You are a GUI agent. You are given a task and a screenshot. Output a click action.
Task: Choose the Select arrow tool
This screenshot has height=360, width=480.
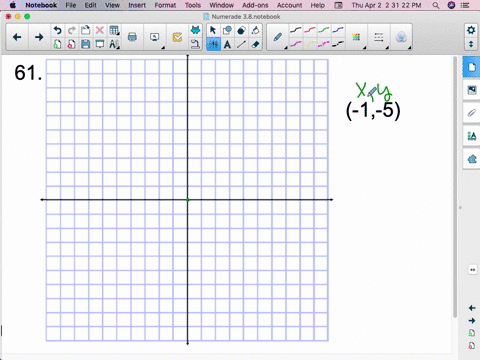coord(213,30)
